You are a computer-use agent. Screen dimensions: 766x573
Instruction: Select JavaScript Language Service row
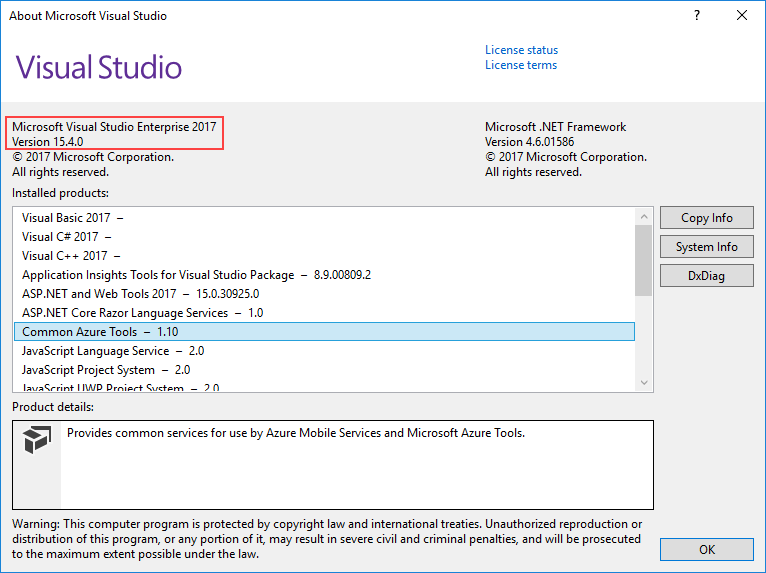point(324,351)
